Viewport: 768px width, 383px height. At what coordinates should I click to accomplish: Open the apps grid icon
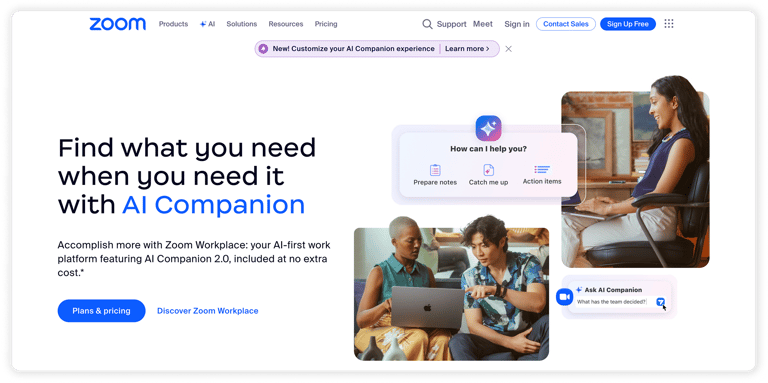click(669, 24)
